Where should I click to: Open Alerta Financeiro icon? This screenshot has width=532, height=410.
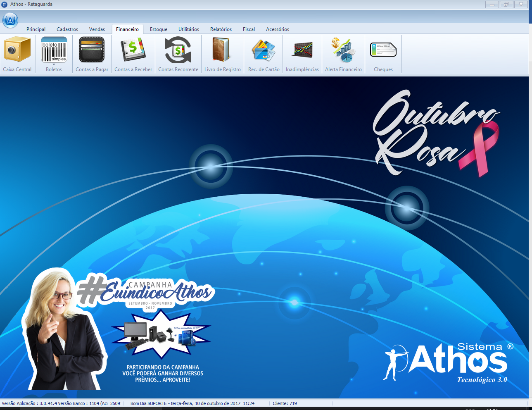click(343, 49)
